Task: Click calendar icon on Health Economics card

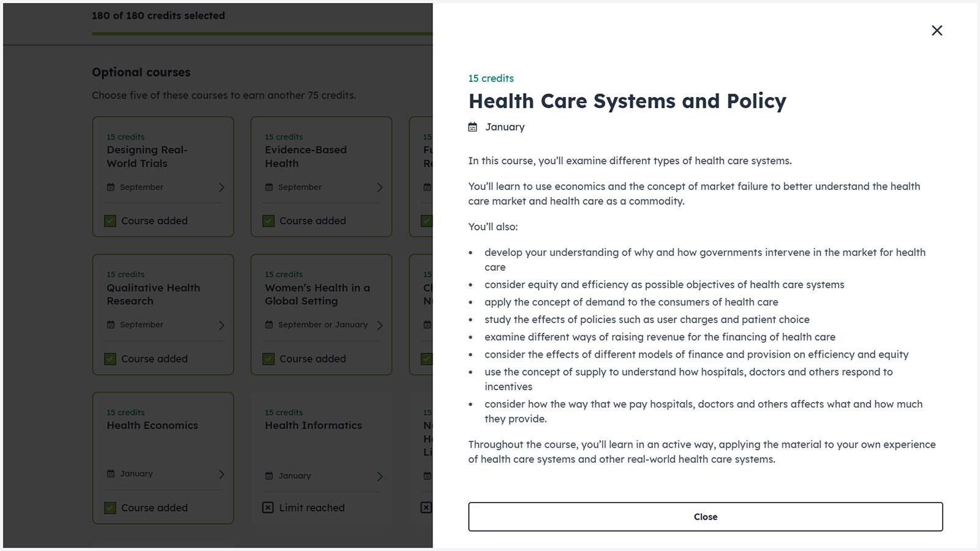Action: coord(111,474)
